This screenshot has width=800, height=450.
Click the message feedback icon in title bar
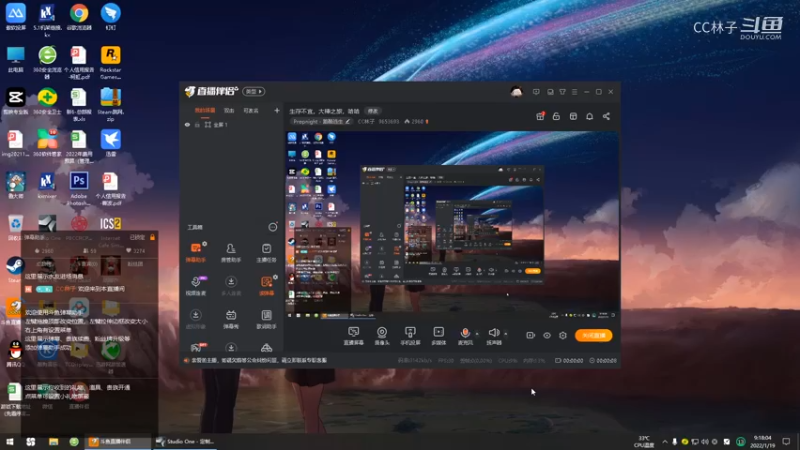tap(536, 92)
